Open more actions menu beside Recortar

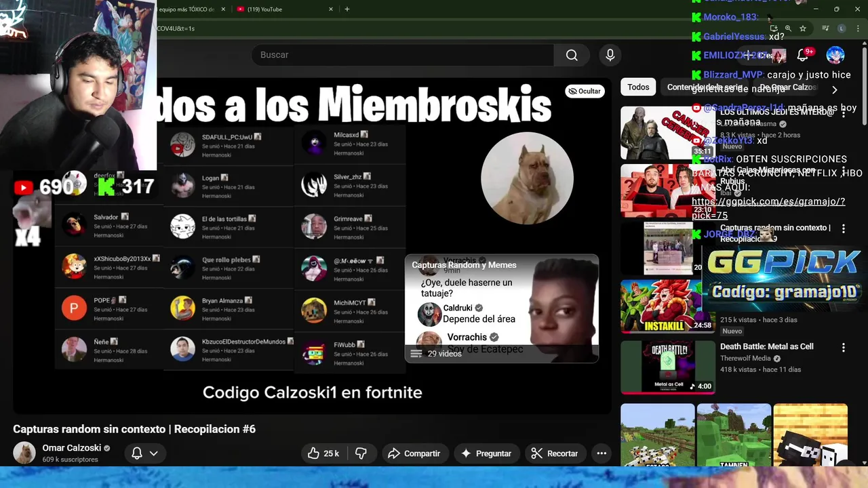tap(601, 453)
